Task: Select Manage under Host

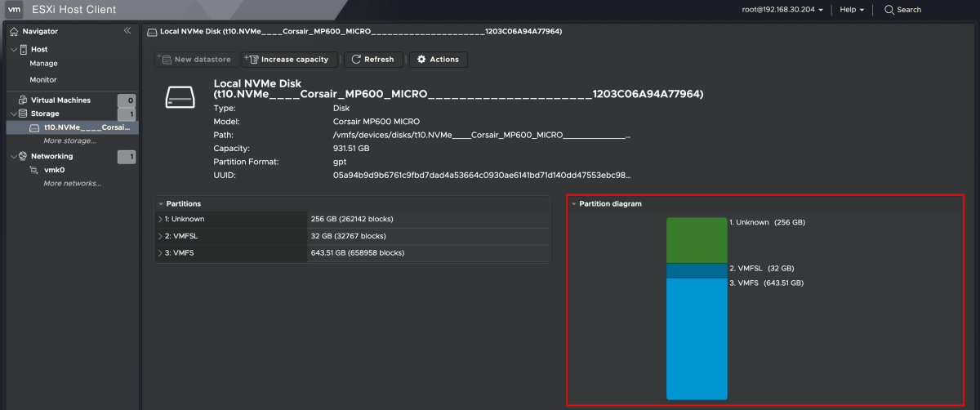Action: [x=43, y=64]
